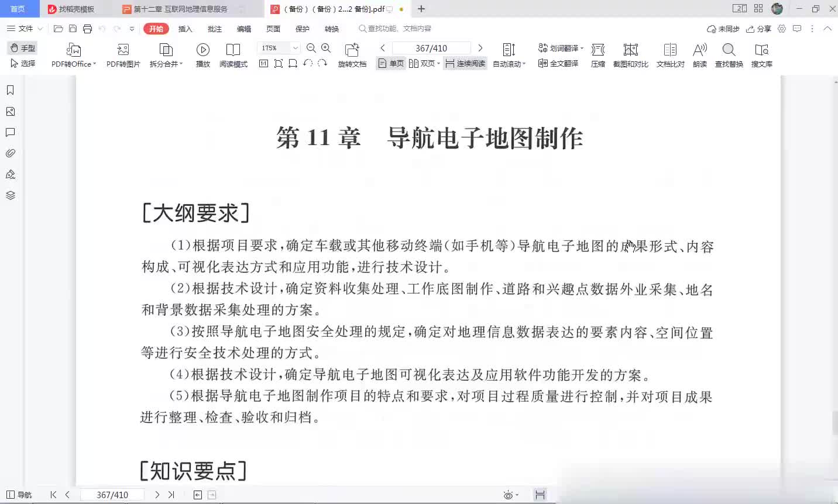The height and width of the screenshot is (504, 838).
Task: Click the 分享 share button
Action: (x=758, y=29)
